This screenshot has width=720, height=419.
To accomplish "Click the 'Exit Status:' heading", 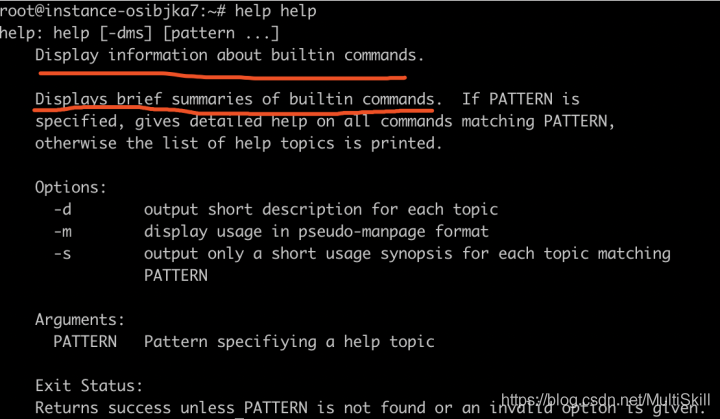I will coord(89,386).
